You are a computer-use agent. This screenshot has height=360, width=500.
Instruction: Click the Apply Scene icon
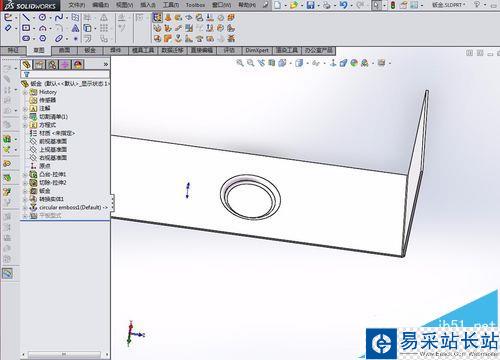pyautogui.click(x=365, y=62)
